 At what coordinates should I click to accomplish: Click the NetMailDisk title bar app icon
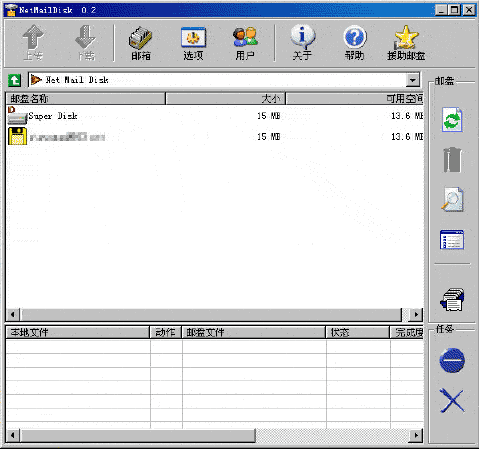click(11, 10)
